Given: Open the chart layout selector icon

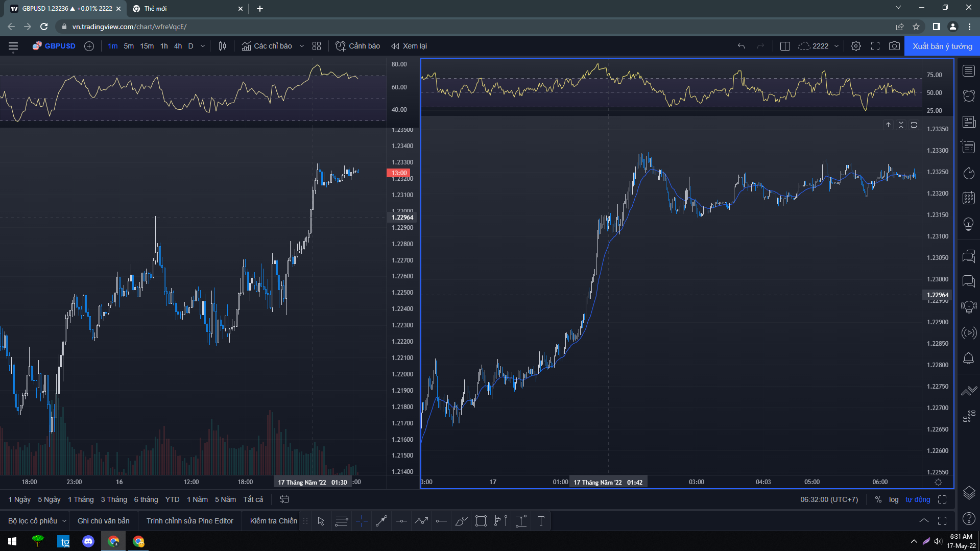Looking at the screenshot, I should point(785,46).
